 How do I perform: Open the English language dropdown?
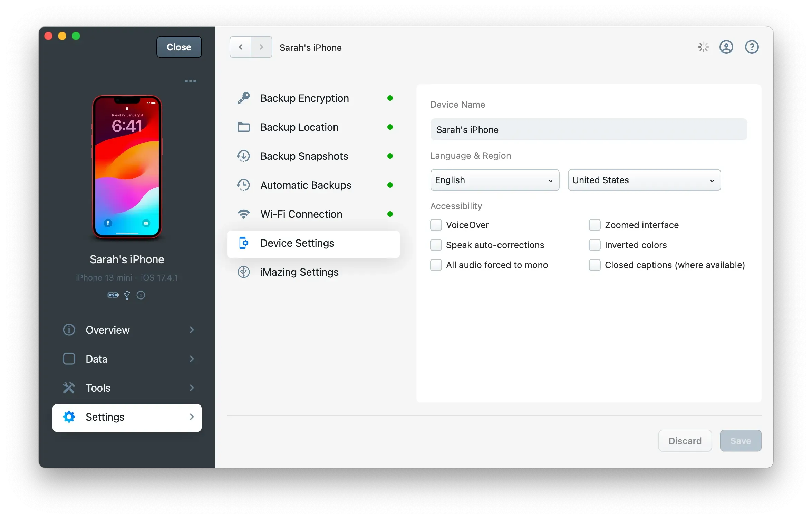click(x=494, y=180)
